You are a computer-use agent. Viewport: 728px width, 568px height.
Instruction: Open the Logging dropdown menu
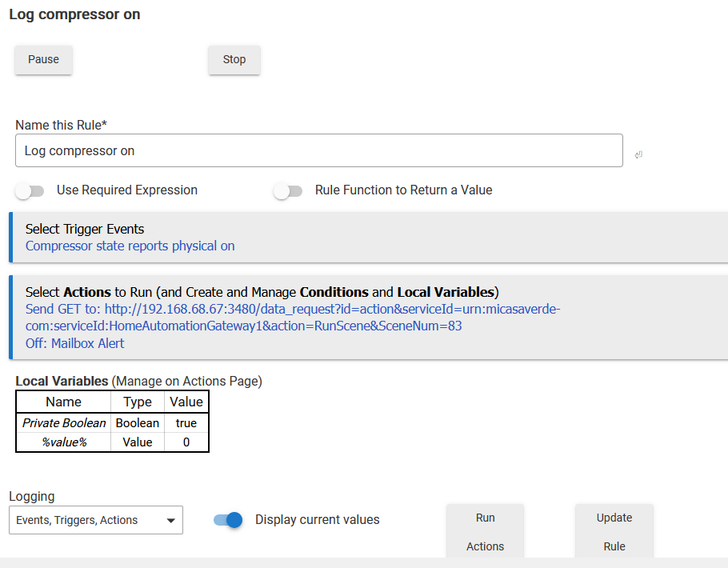point(96,520)
